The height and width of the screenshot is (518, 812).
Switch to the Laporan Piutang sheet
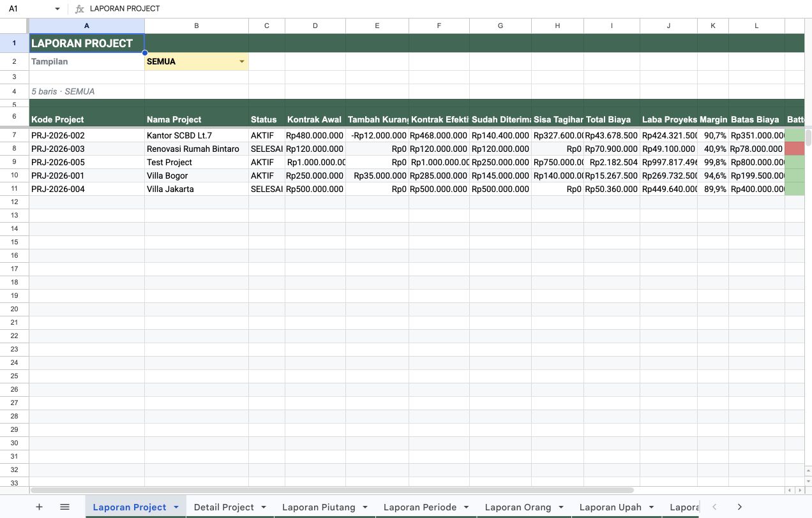click(319, 507)
